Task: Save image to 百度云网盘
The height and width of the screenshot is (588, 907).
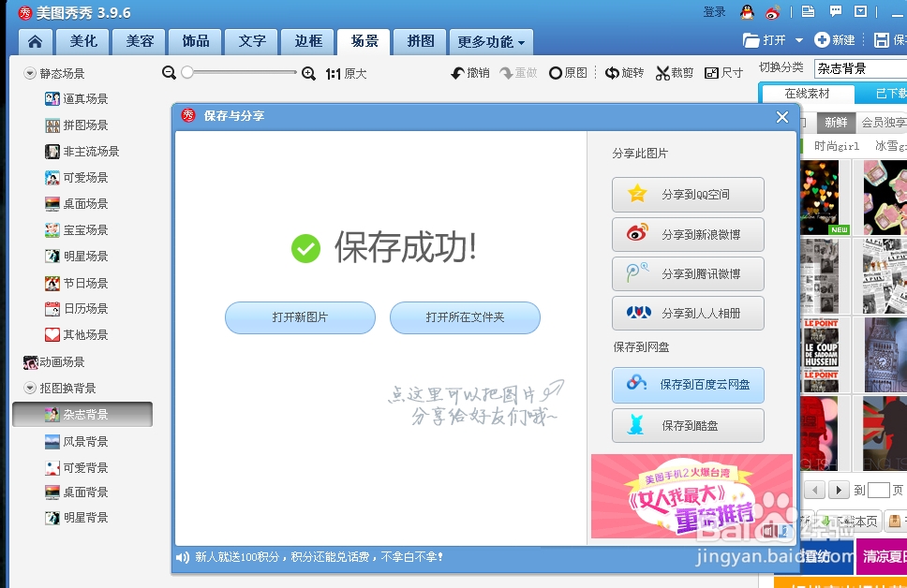Action: pos(688,385)
